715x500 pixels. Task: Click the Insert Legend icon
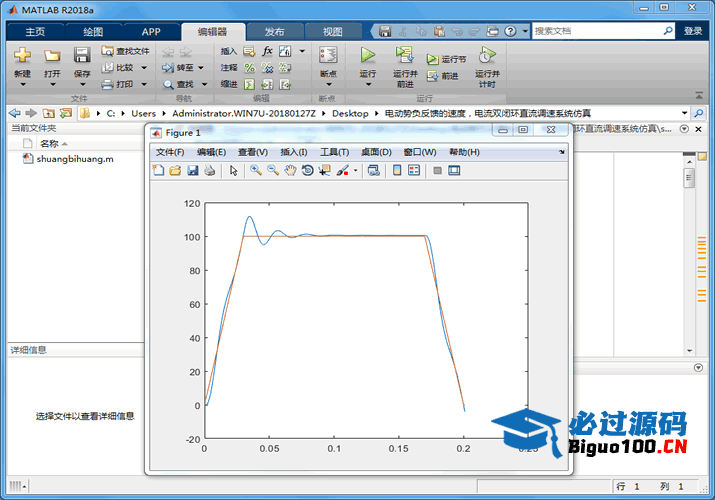pos(413,171)
